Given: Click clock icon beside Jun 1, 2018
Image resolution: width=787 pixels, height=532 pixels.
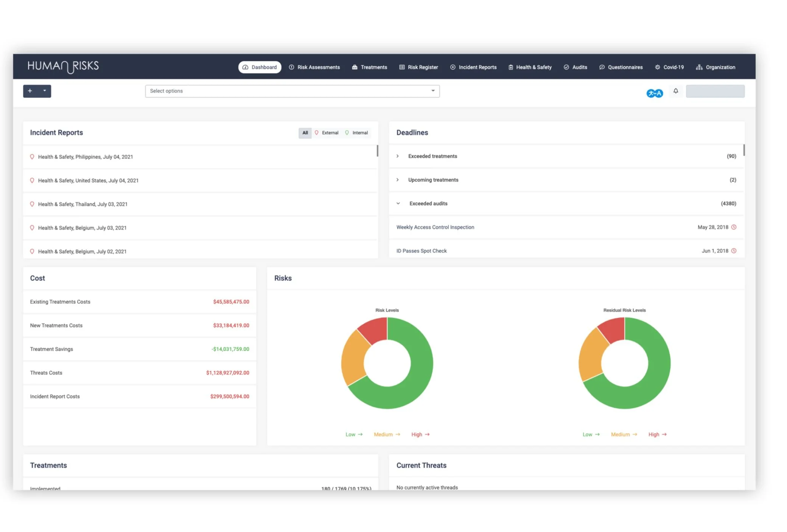Looking at the screenshot, I should (734, 251).
